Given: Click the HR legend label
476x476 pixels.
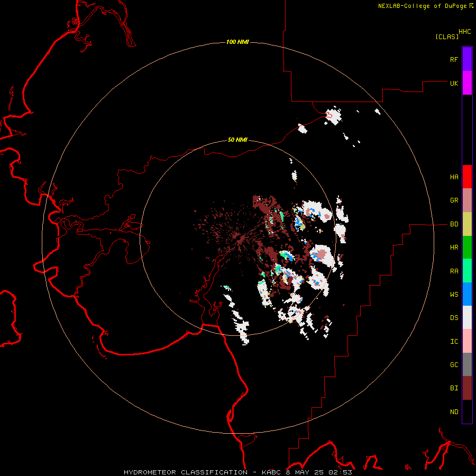Looking at the screenshot, I should (454, 248).
